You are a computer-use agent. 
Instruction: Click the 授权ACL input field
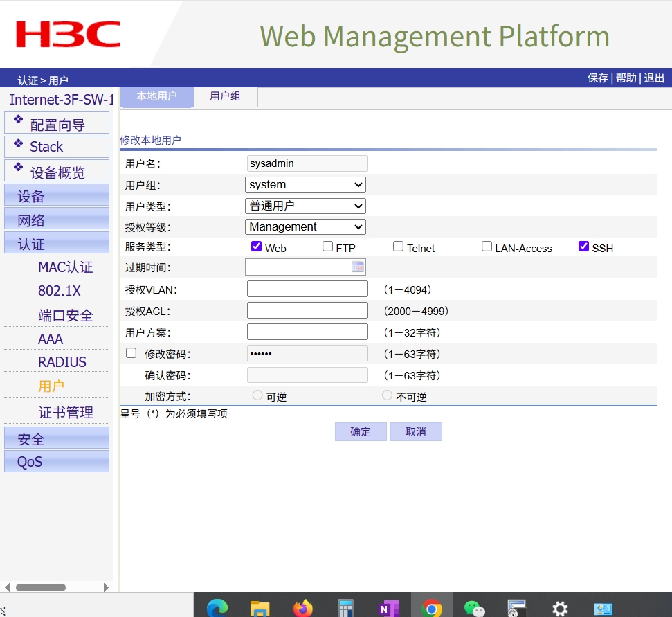pos(307,310)
